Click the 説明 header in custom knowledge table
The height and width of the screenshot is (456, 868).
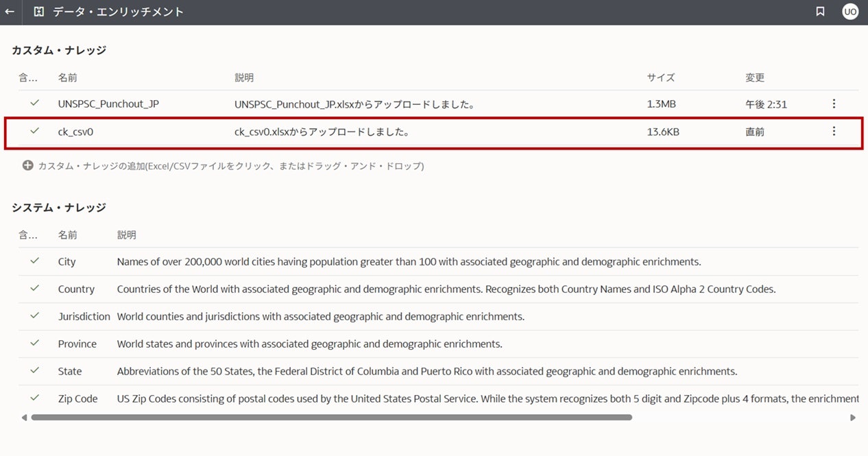coord(244,77)
